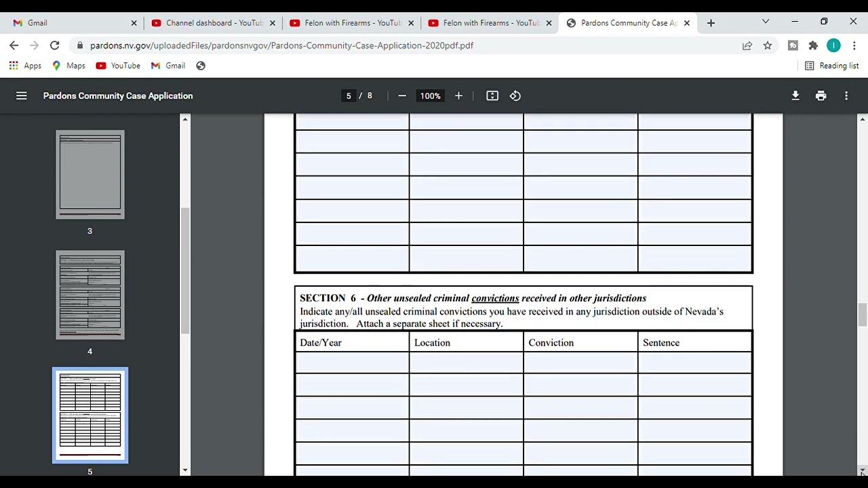868x488 pixels.
Task: Open page 3 thumbnail
Action: click(x=90, y=175)
